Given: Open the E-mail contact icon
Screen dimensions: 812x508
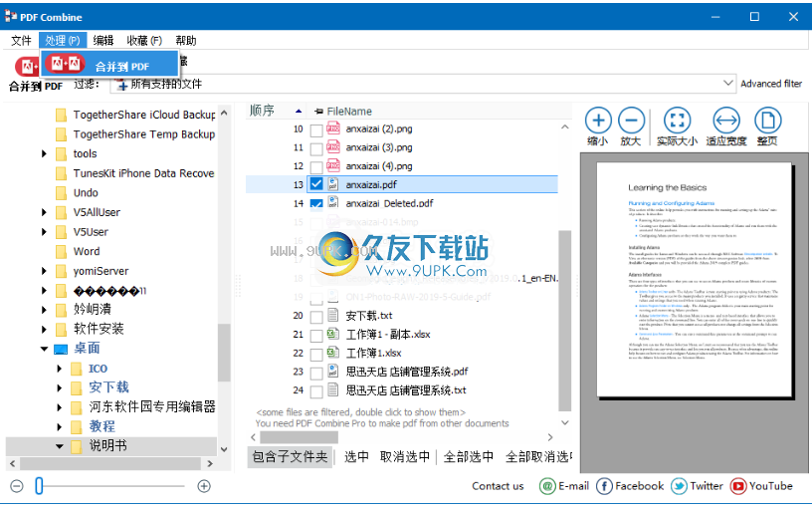Looking at the screenshot, I should pos(547,486).
